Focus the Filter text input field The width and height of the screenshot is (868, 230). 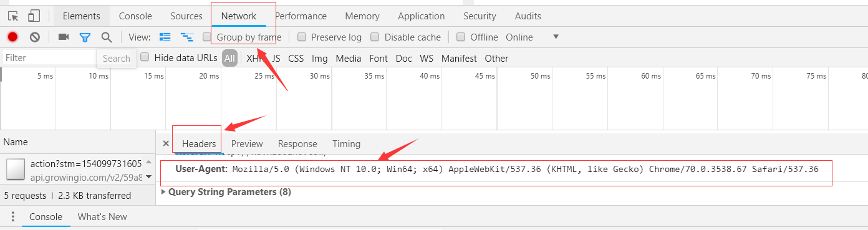tap(49, 57)
